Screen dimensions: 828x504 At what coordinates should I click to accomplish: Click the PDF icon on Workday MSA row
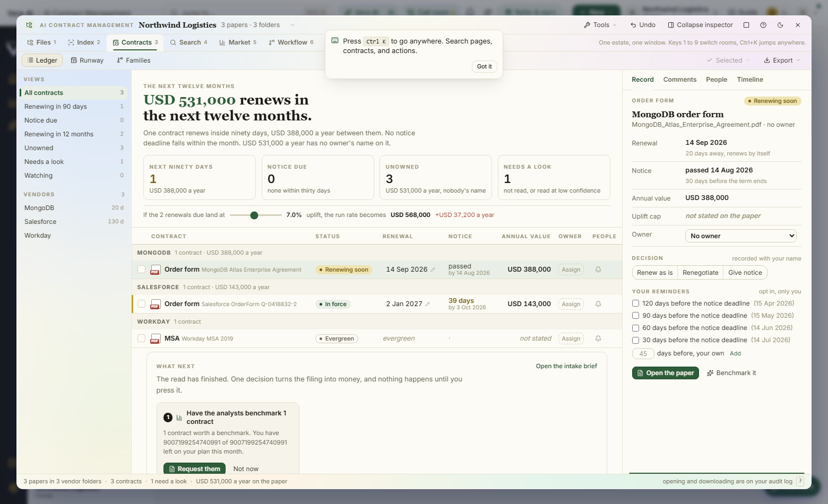(156, 338)
